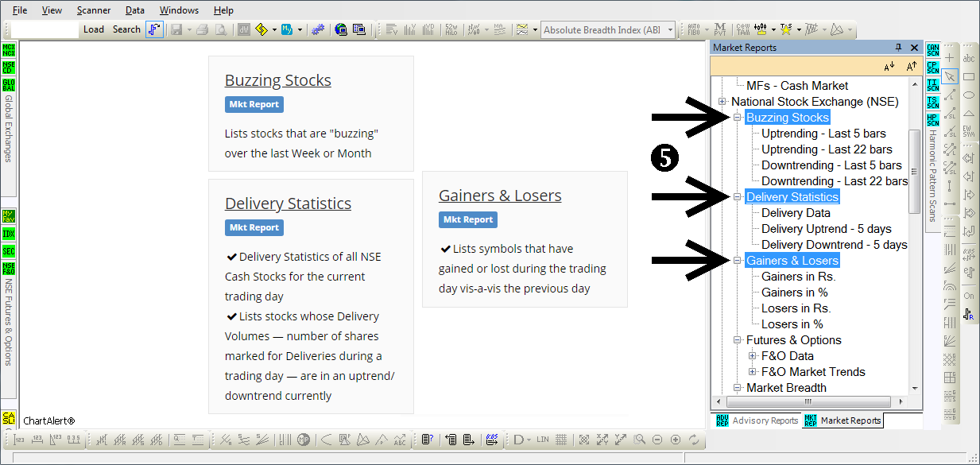Open dropdown arrow beside yellow diamond icon
980x465 pixels.
(274, 29)
